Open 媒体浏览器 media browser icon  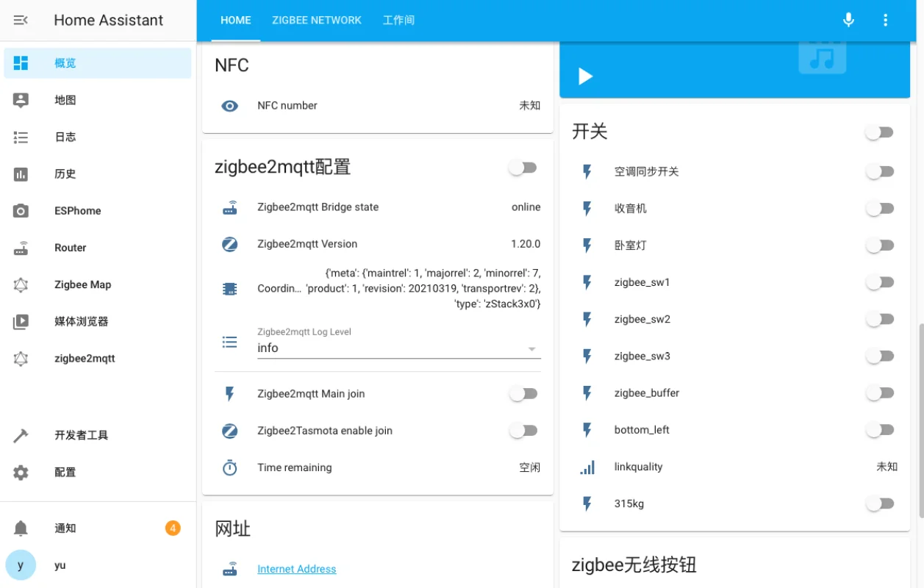pos(21,321)
